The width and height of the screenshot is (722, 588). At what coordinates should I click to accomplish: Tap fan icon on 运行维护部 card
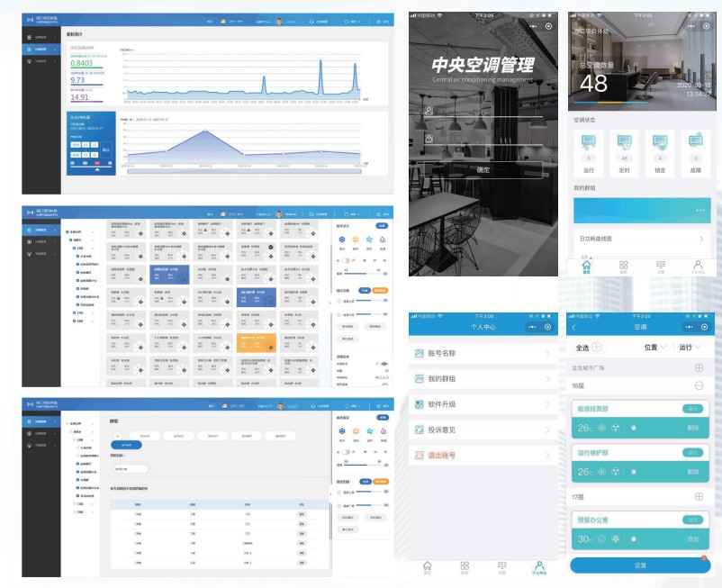coord(616,472)
